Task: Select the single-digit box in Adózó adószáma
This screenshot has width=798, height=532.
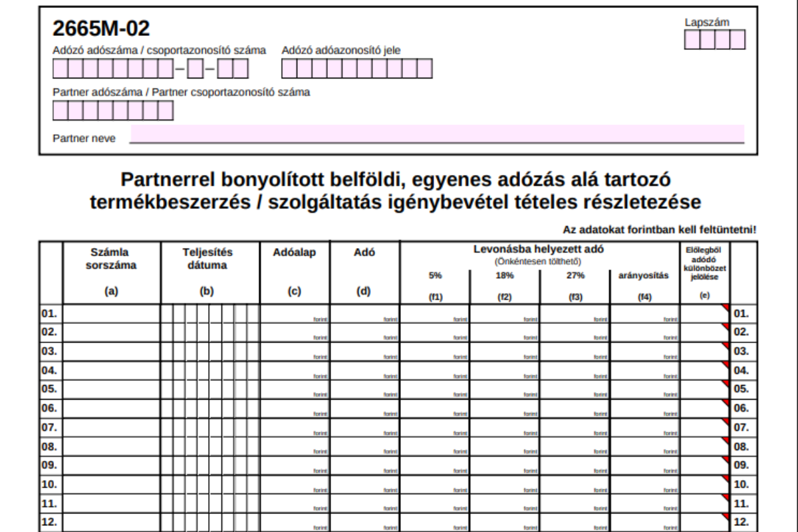Action: (195, 69)
